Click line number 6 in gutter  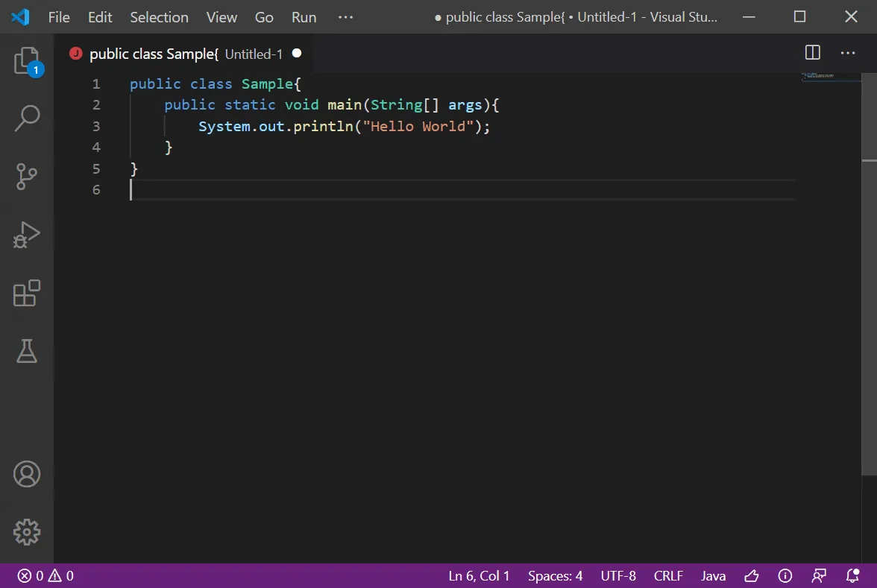(x=96, y=190)
